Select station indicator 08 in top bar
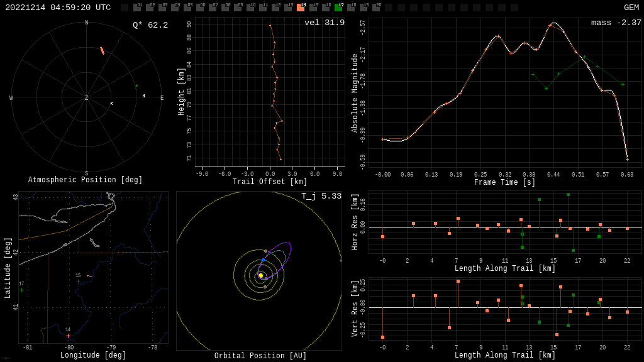 tap(225, 7)
